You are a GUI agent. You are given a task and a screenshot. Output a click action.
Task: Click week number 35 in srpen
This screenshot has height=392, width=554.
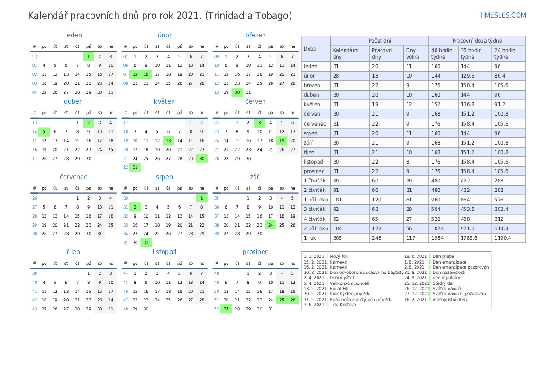126,243
